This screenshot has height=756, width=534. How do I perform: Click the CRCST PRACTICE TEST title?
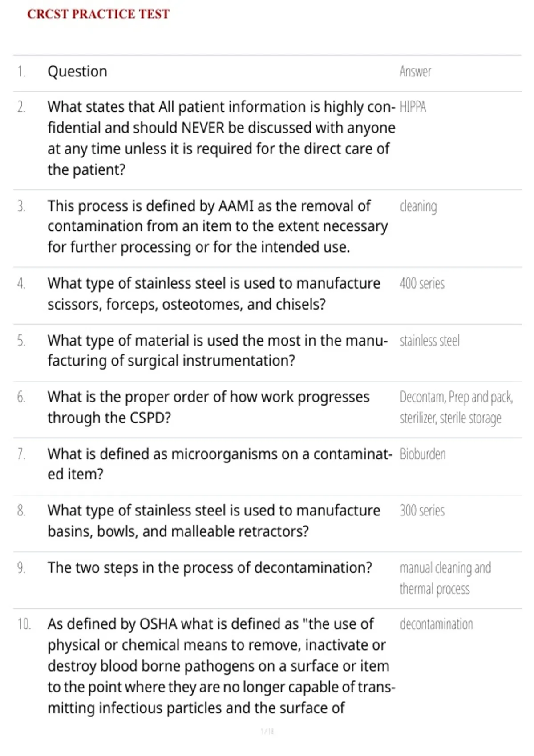pos(98,14)
